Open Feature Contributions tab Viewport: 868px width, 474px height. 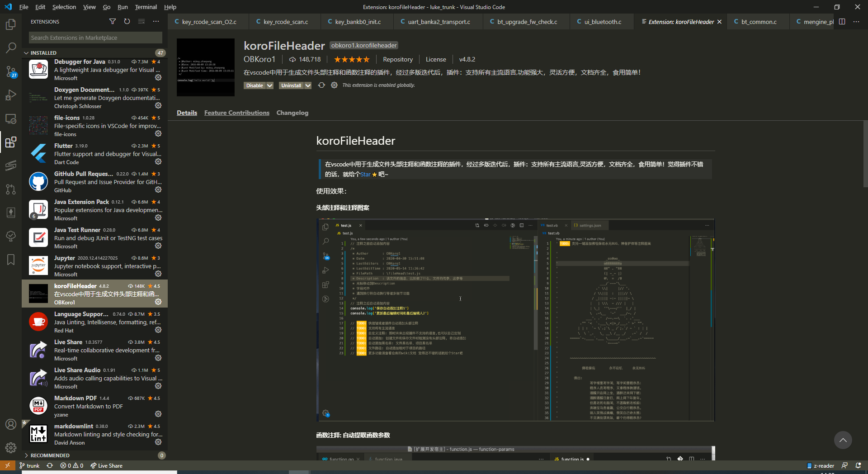pyautogui.click(x=236, y=113)
